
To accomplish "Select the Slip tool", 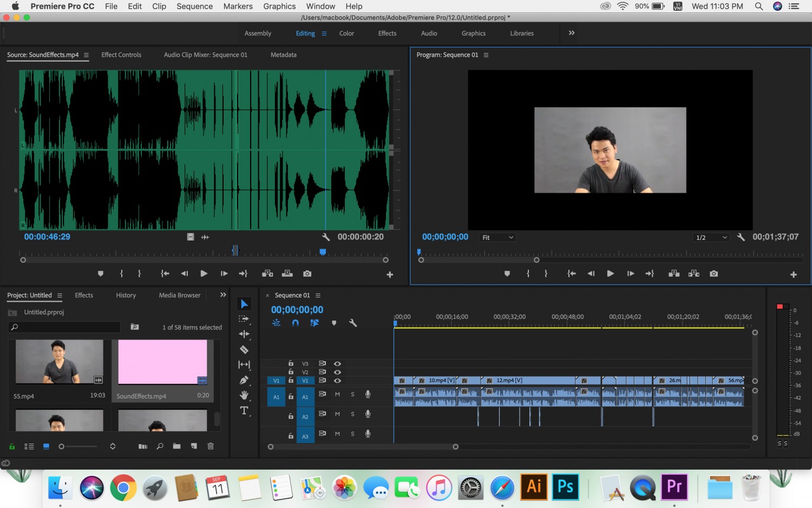I will tap(244, 364).
